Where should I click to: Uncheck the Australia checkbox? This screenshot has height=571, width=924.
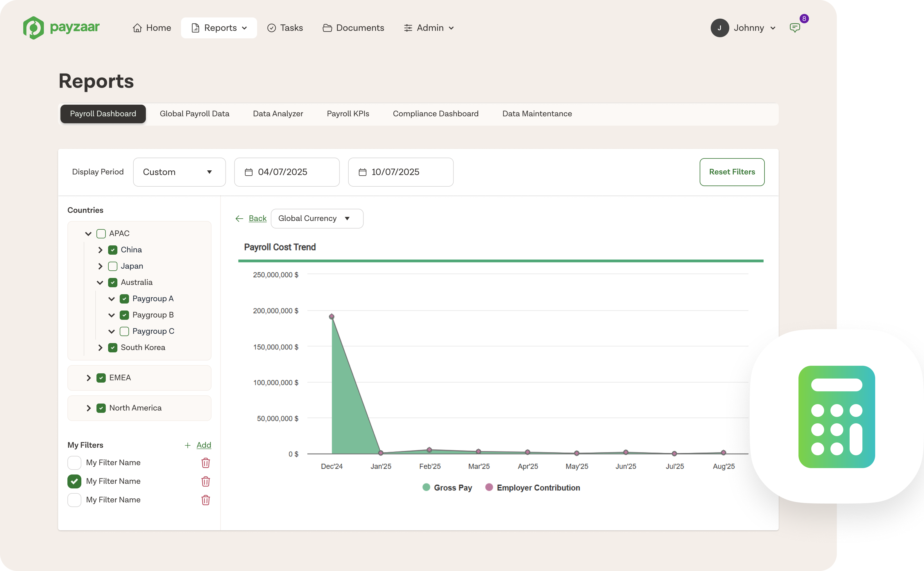coord(112,282)
